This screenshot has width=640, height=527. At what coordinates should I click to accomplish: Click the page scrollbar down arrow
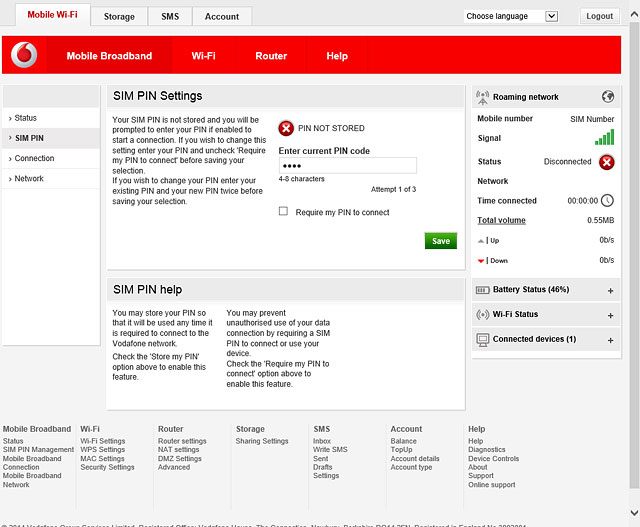[634, 512]
